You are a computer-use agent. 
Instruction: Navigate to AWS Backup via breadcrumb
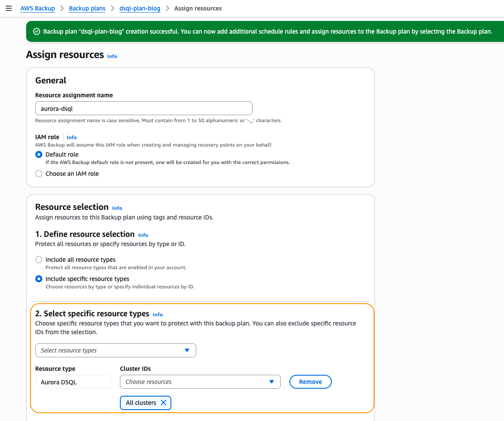pos(37,8)
